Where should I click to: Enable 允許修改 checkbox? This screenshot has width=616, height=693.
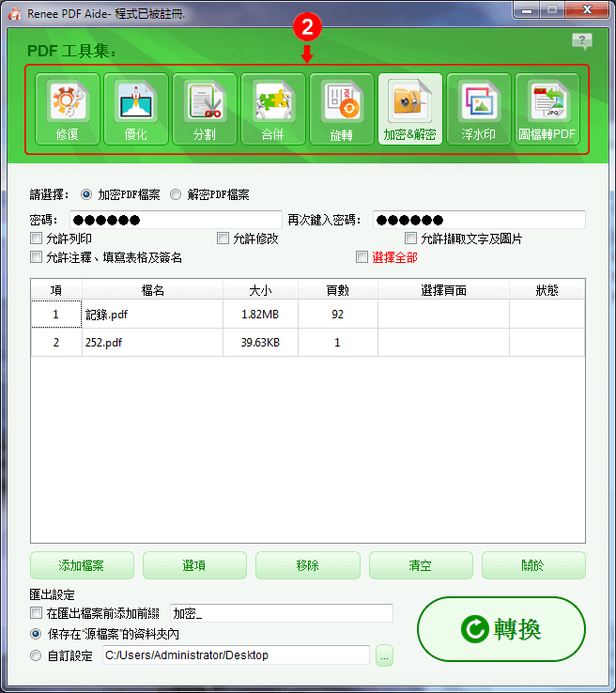tap(223, 239)
